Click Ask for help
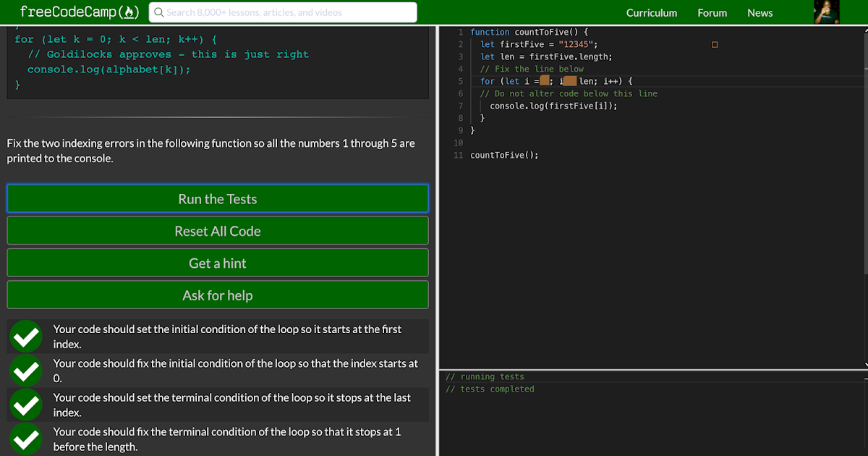The image size is (868, 456). [217, 295]
